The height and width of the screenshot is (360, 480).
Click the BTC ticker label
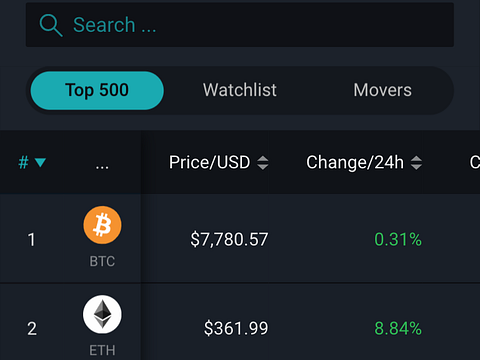[x=102, y=261]
